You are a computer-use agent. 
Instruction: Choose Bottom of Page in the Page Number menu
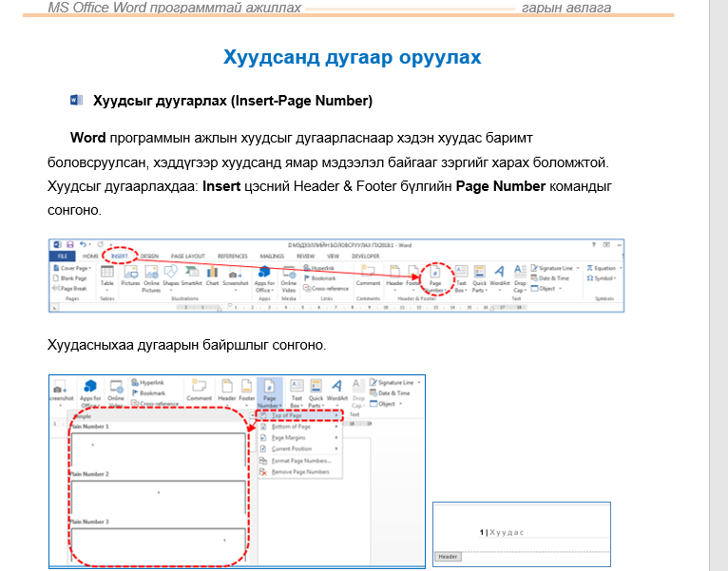(299, 427)
